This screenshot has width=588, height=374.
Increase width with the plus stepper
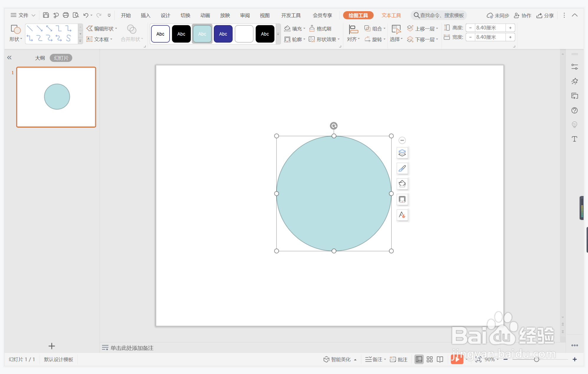click(x=510, y=37)
